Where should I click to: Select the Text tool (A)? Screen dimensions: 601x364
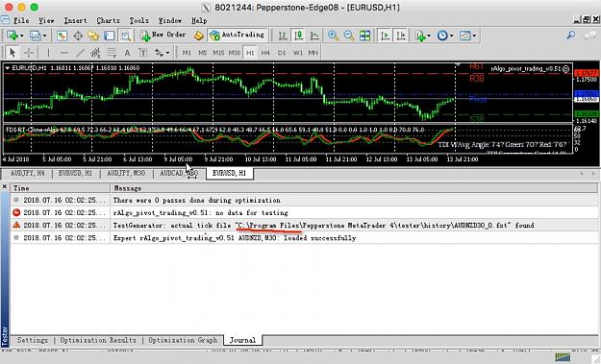coord(127,53)
